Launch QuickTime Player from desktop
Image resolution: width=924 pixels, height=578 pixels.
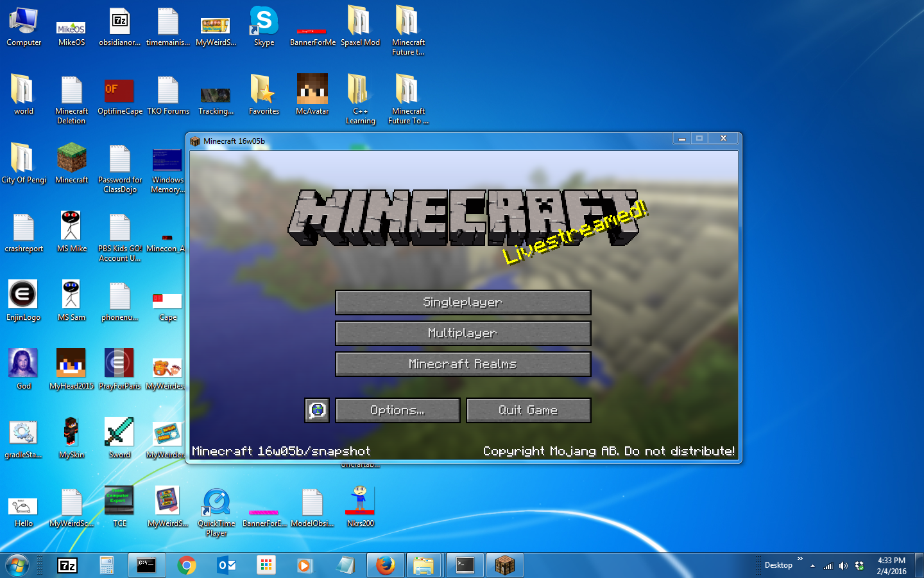[216, 506]
